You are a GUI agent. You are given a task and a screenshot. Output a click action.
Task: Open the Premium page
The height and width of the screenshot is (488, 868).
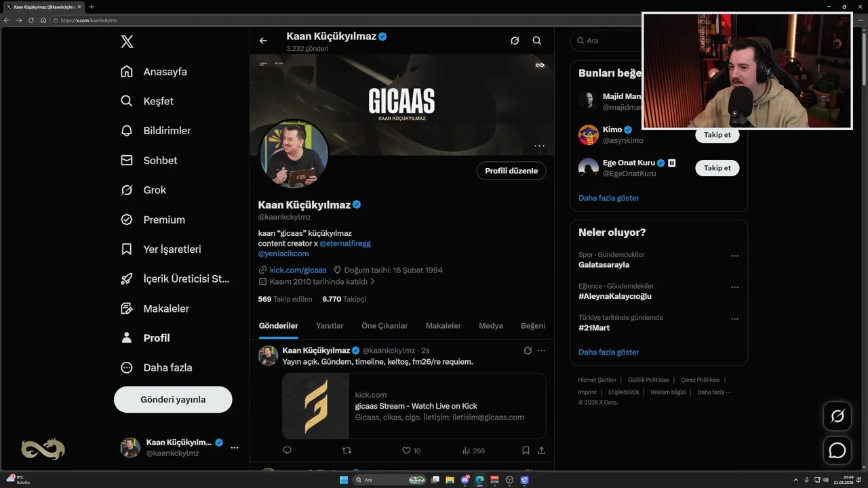point(153,220)
